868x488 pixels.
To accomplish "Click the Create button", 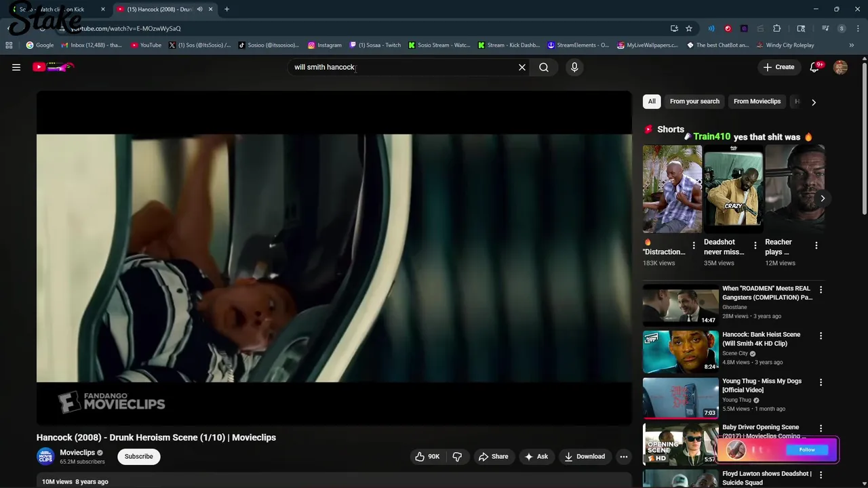I will pos(778,67).
